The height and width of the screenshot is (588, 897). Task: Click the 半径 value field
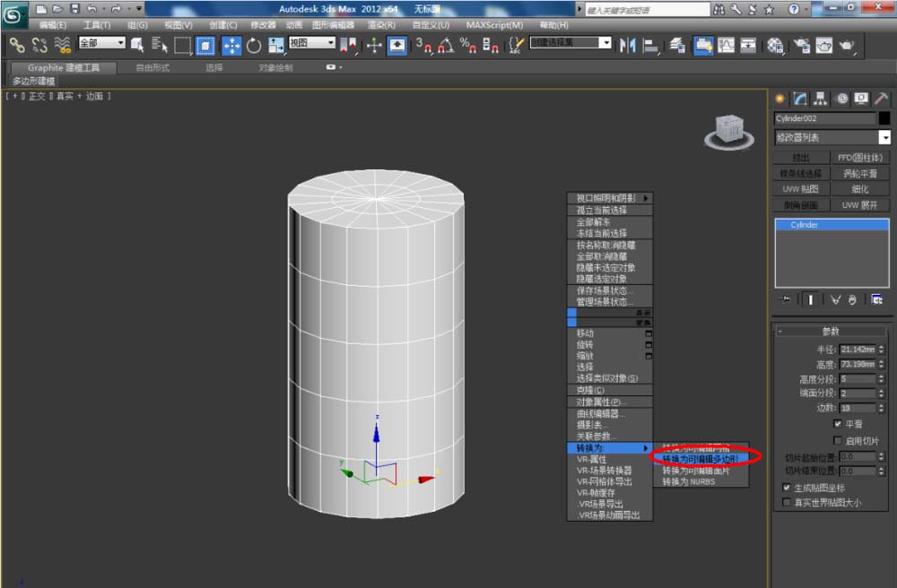(x=858, y=350)
